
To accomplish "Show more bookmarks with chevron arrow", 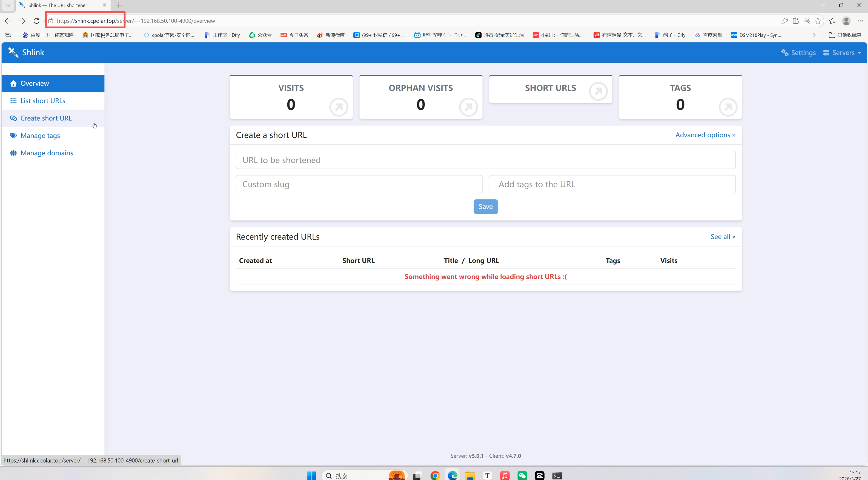I will click(x=814, y=35).
